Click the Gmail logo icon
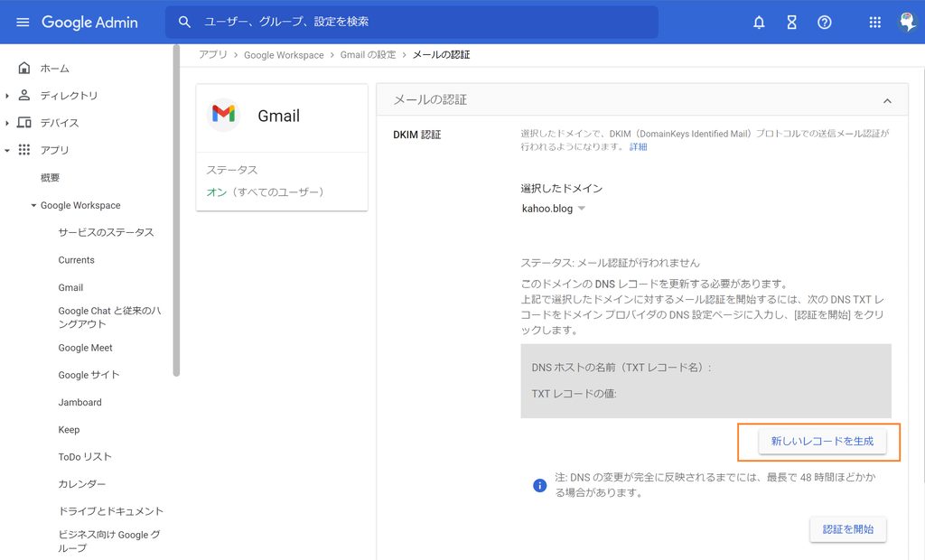 pyautogui.click(x=224, y=115)
